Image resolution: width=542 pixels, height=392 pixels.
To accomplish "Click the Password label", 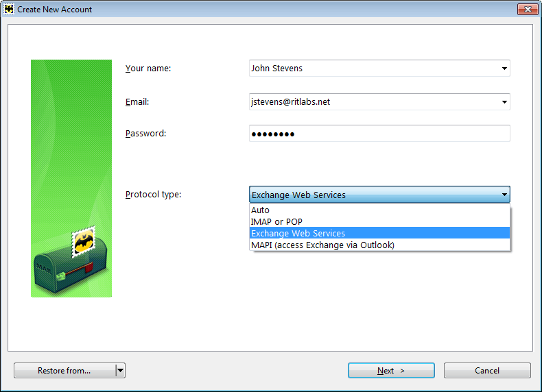I will (x=145, y=134).
